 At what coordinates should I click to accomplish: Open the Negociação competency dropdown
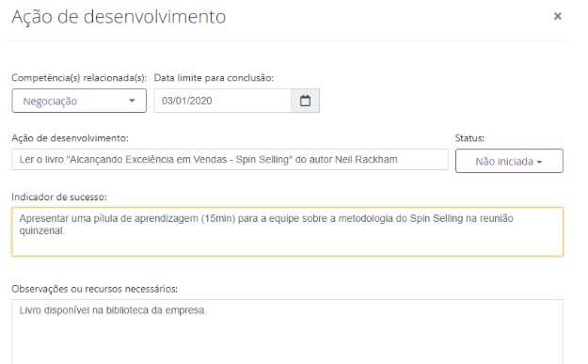pos(79,101)
